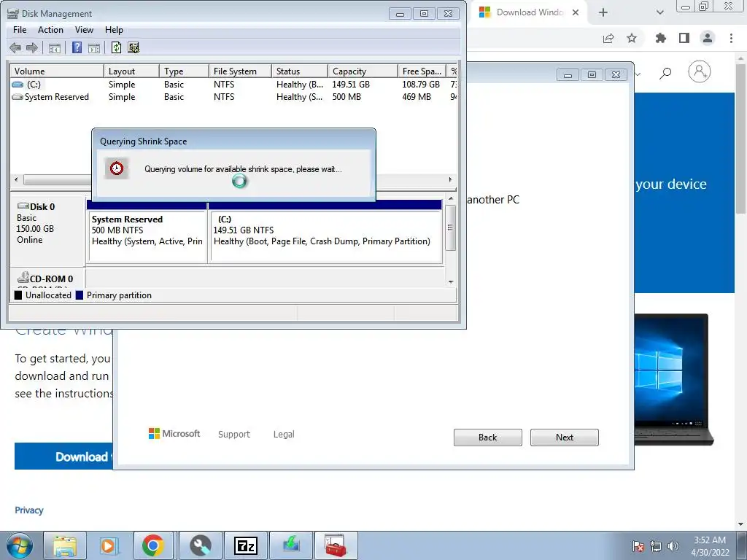Screen dimensions: 747x560
Task: Click the volume speaker tray icon
Action: [673, 546]
